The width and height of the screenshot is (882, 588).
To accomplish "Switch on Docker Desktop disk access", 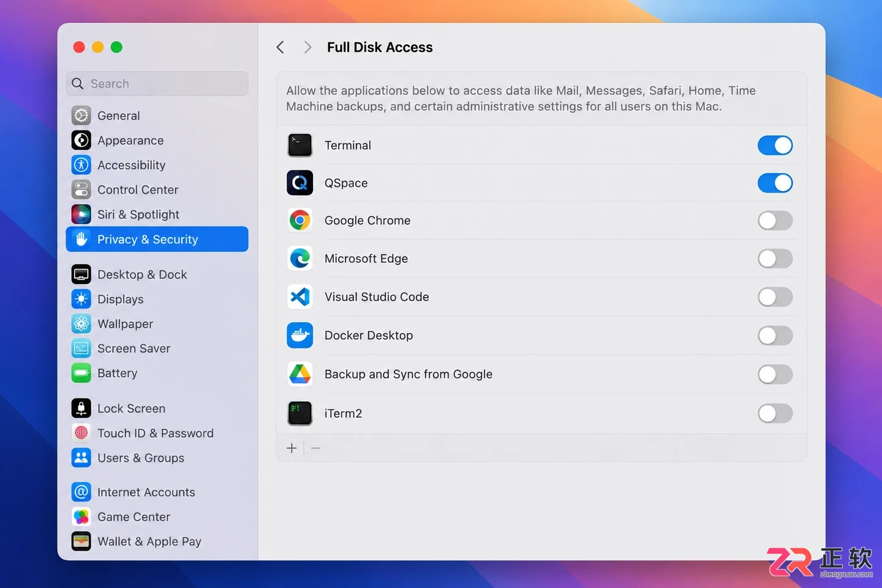I will tap(775, 336).
